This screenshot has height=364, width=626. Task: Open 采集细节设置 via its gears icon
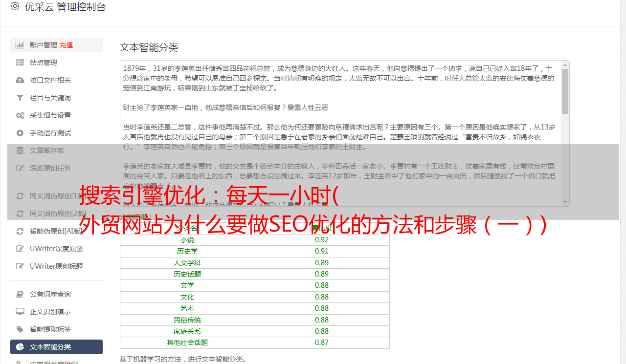click(20, 115)
